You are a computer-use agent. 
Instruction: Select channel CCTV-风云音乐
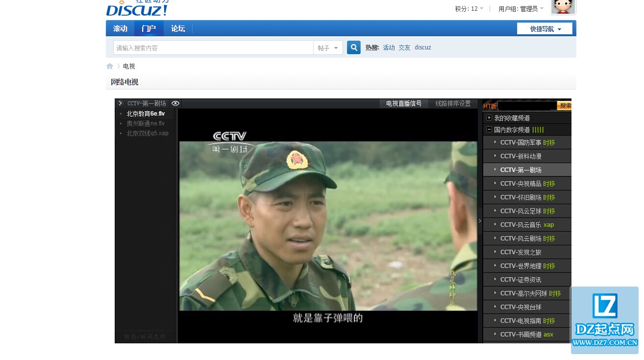527,225
